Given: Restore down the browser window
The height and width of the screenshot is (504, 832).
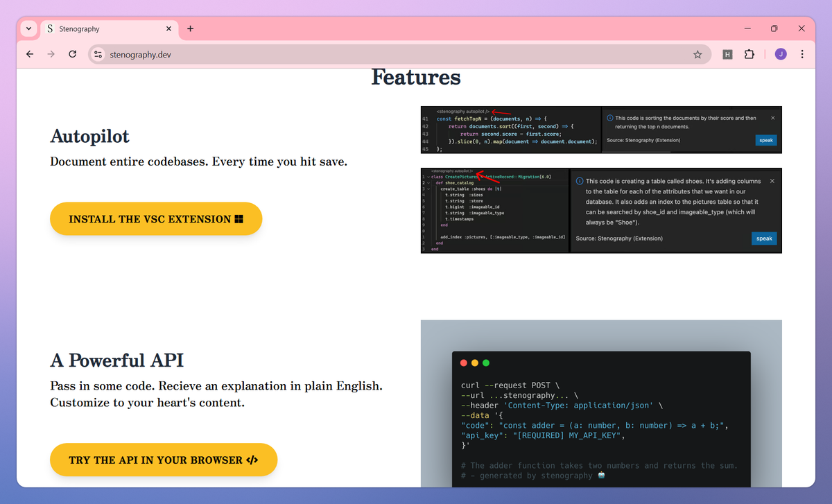Looking at the screenshot, I should (774, 28).
